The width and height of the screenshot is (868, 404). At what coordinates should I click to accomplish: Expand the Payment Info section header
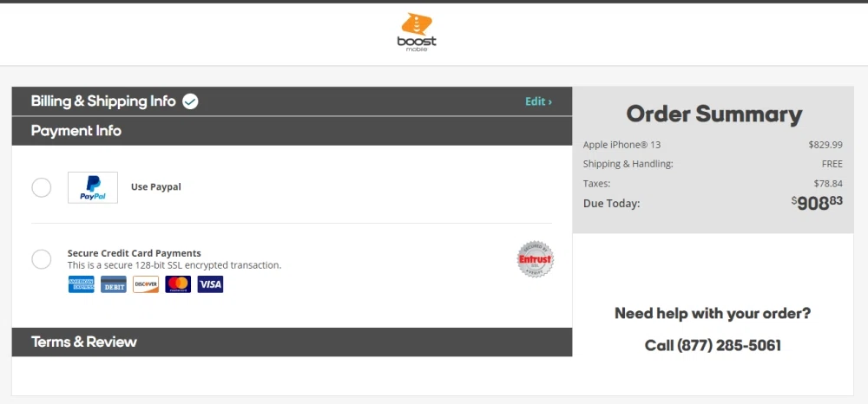point(292,131)
